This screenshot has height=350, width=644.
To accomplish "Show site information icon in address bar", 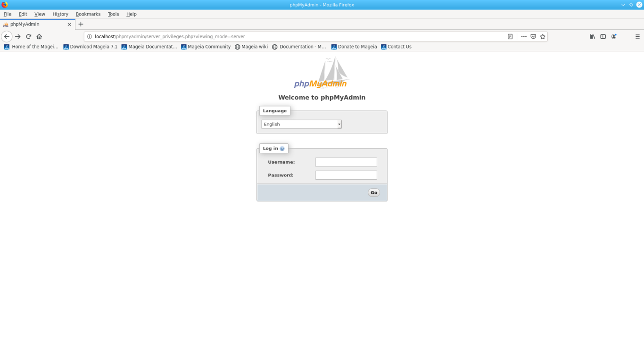I will [x=89, y=36].
